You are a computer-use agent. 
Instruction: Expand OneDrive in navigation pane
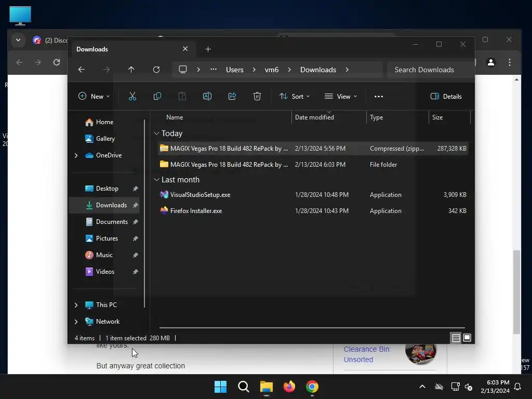pos(76,155)
